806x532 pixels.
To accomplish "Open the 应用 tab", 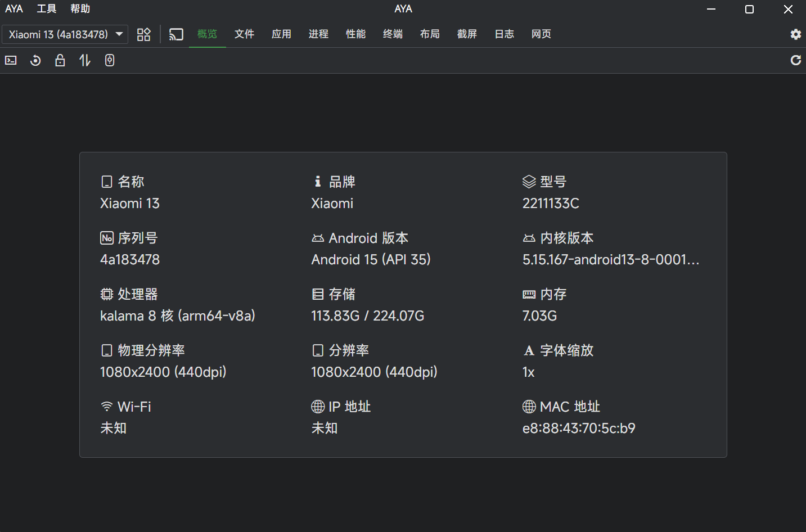I will point(281,34).
